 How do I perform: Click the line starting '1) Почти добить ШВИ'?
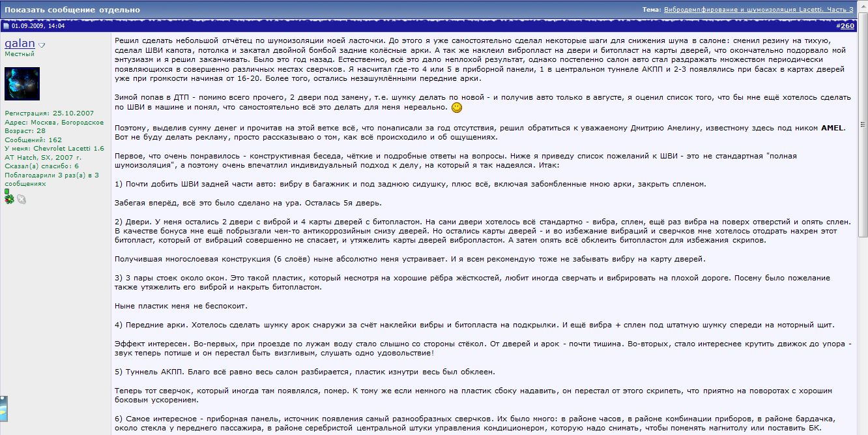tap(410, 184)
